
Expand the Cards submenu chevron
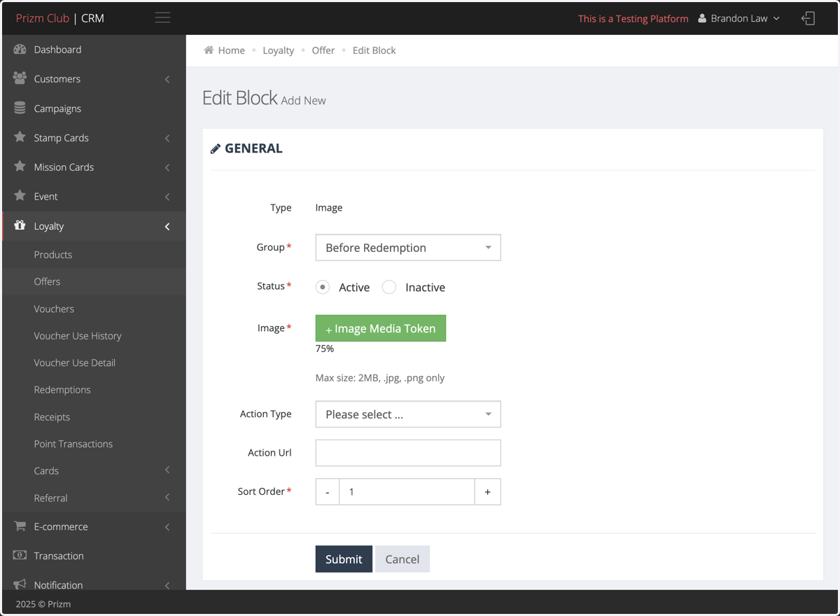tap(167, 470)
